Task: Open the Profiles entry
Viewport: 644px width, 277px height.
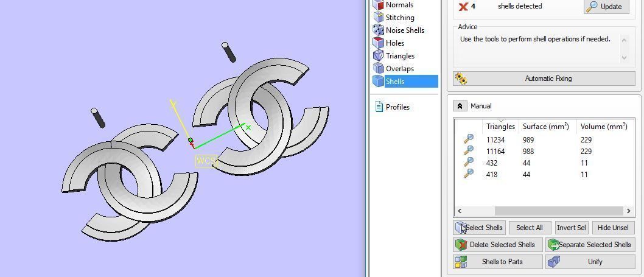Action: [x=397, y=107]
